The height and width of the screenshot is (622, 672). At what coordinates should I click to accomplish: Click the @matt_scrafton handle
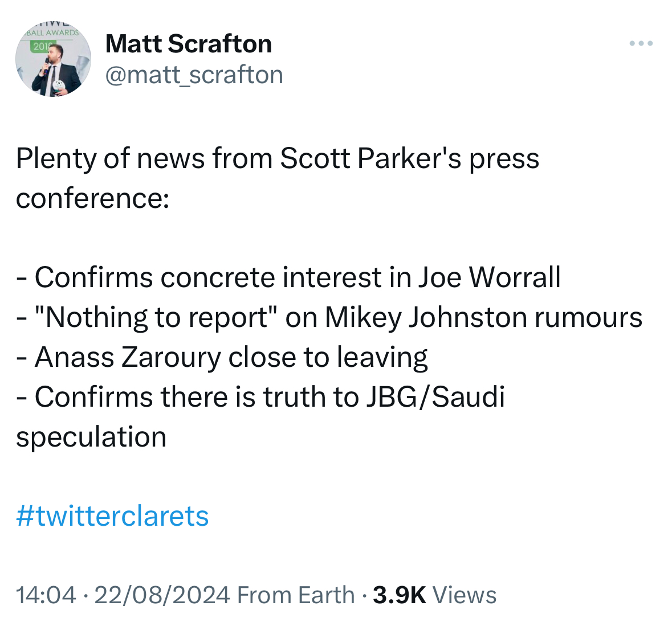194,75
